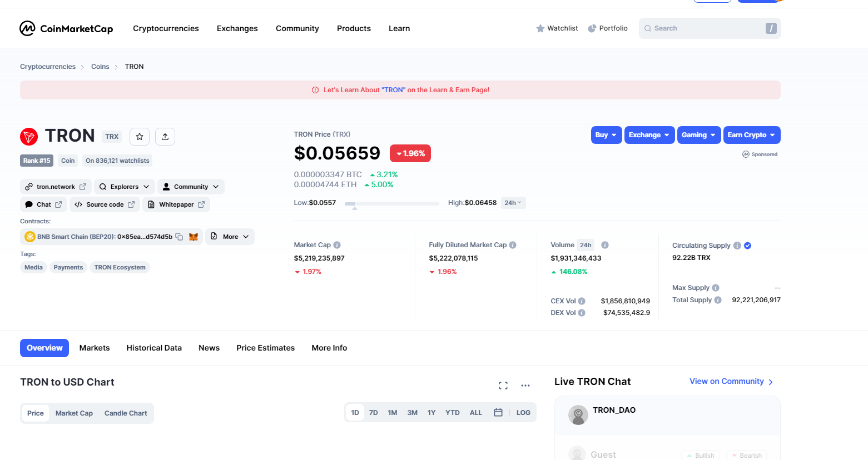Click the Market Cap info icon

337,245
